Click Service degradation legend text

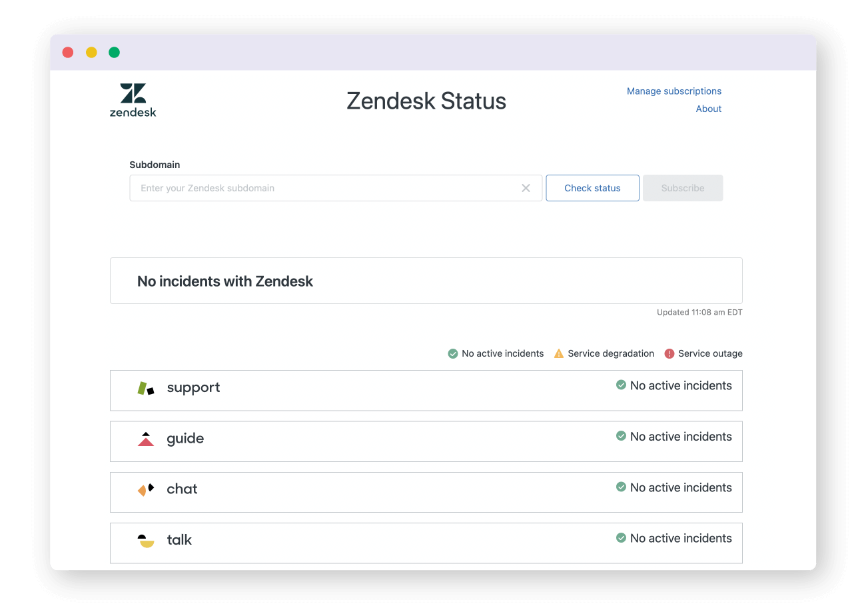[611, 353]
